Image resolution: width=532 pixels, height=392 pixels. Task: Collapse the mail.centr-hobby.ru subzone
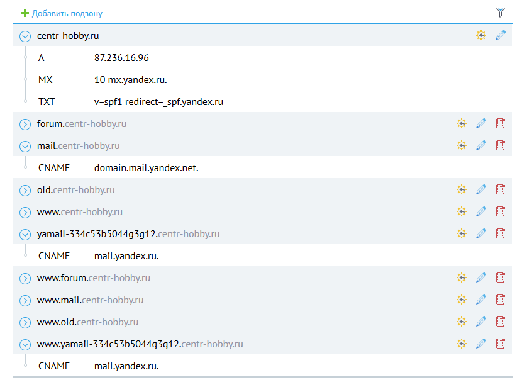(x=25, y=147)
